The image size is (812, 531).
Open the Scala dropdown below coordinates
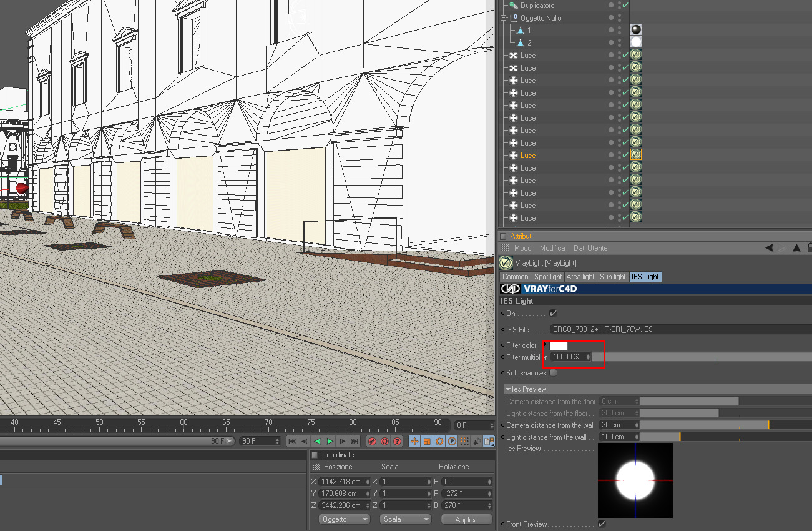tap(405, 519)
